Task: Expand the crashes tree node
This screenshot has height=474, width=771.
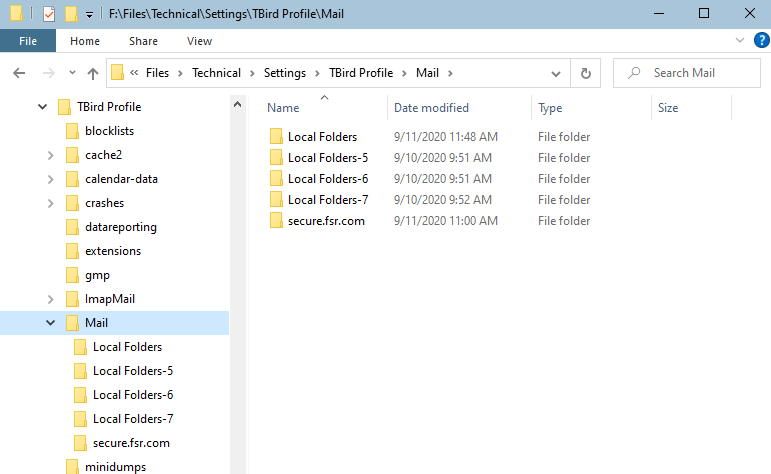Action: point(51,203)
